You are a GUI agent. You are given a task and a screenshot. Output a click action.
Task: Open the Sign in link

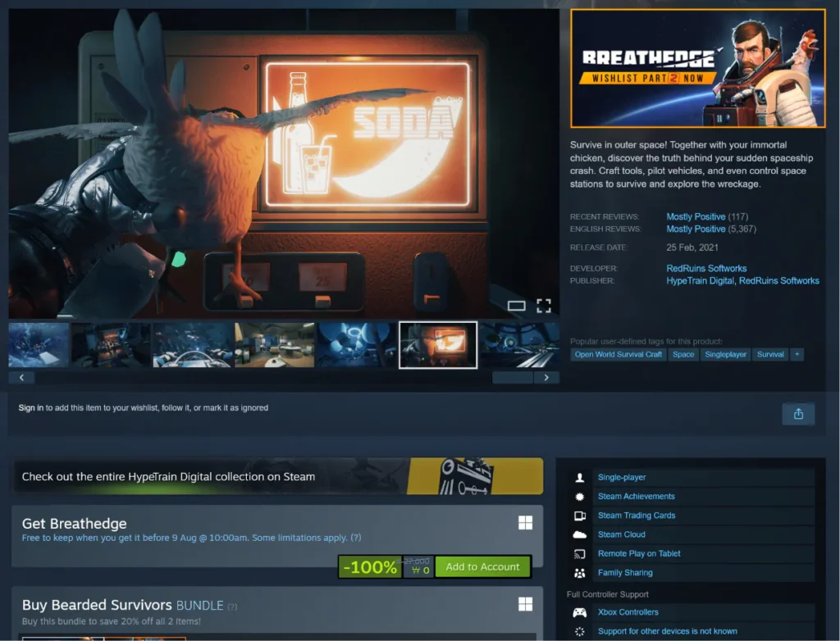pos(30,407)
